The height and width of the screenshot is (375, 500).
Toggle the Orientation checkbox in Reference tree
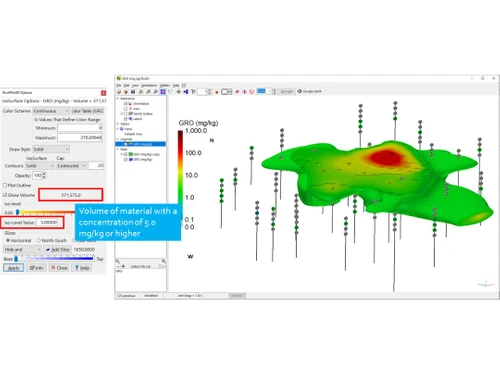[126, 104]
